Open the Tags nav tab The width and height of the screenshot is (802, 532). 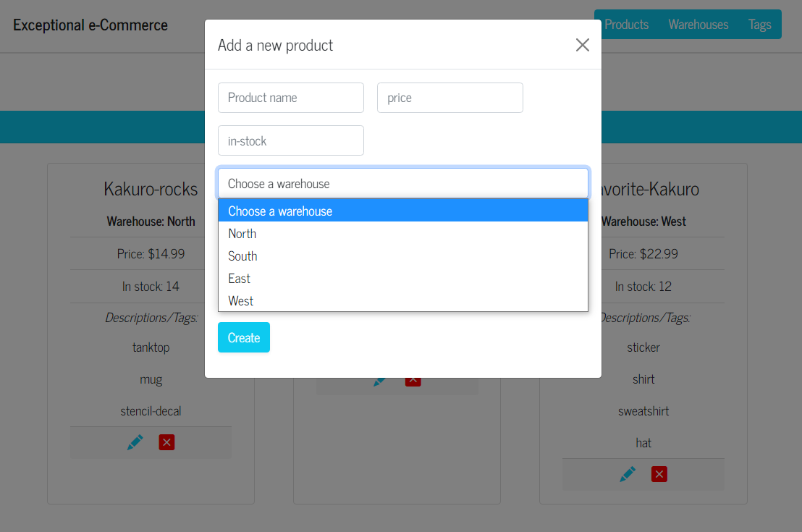pos(759,25)
